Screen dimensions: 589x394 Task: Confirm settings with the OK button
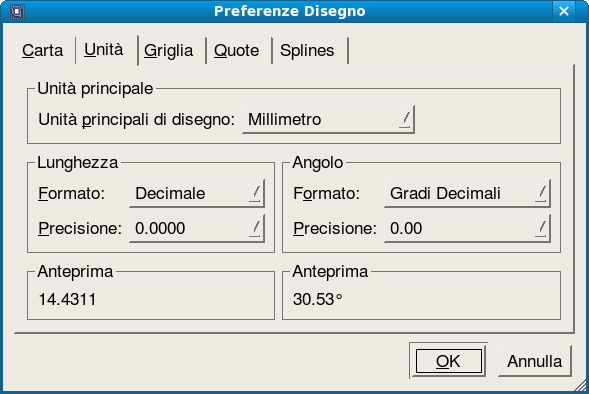pyautogui.click(x=449, y=361)
